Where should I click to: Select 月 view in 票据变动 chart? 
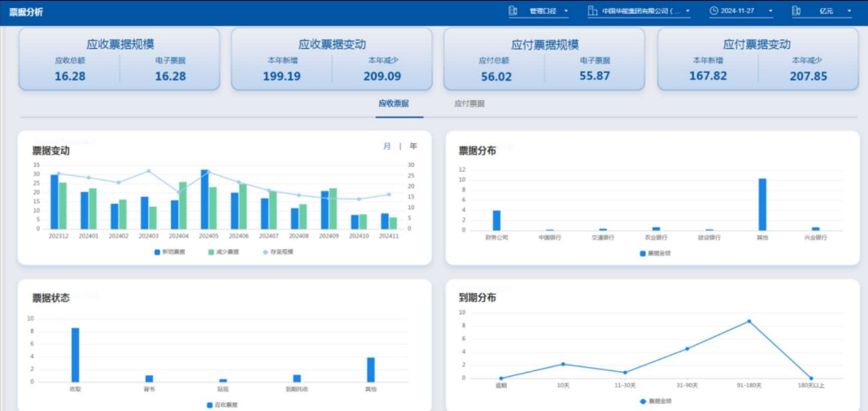[x=387, y=146]
